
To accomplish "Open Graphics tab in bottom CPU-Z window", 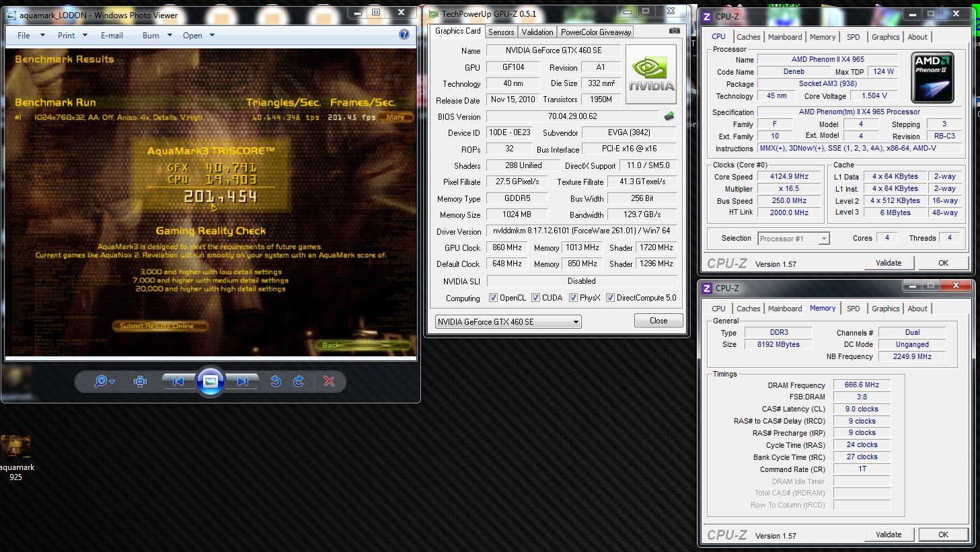I will tap(885, 309).
